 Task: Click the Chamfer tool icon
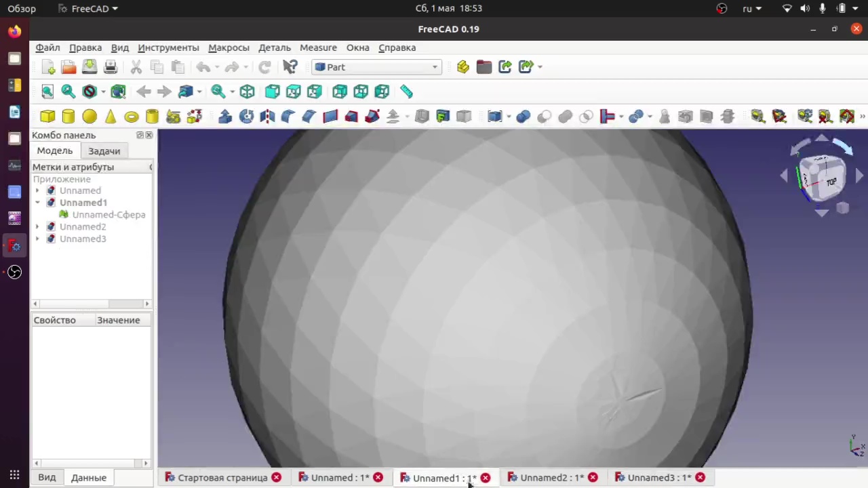(x=309, y=117)
